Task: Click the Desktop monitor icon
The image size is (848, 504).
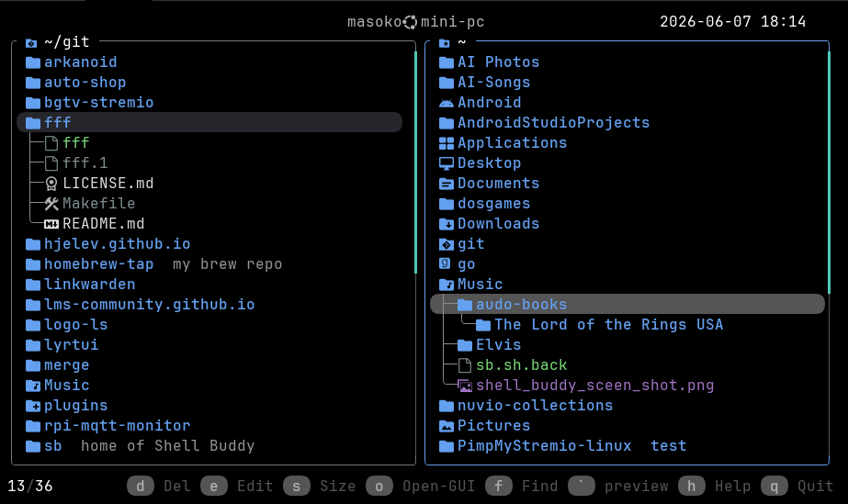Action: pyautogui.click(x=447, y=163)
